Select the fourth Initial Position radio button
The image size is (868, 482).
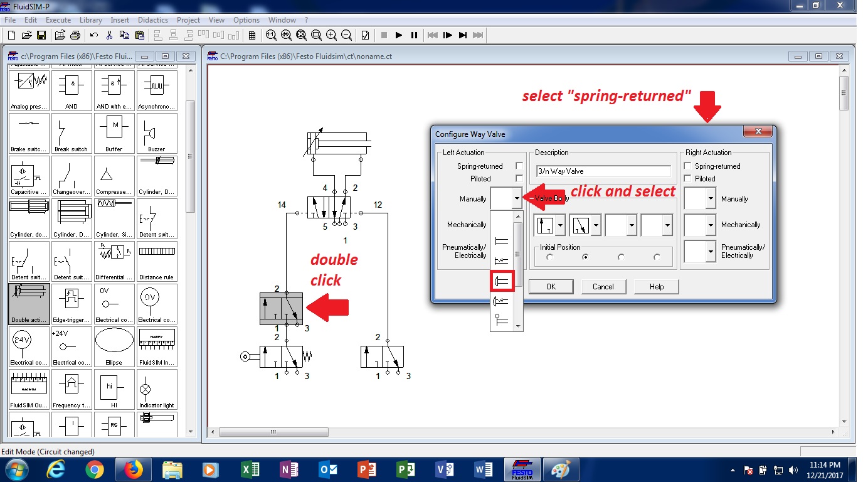pos(657,257)
